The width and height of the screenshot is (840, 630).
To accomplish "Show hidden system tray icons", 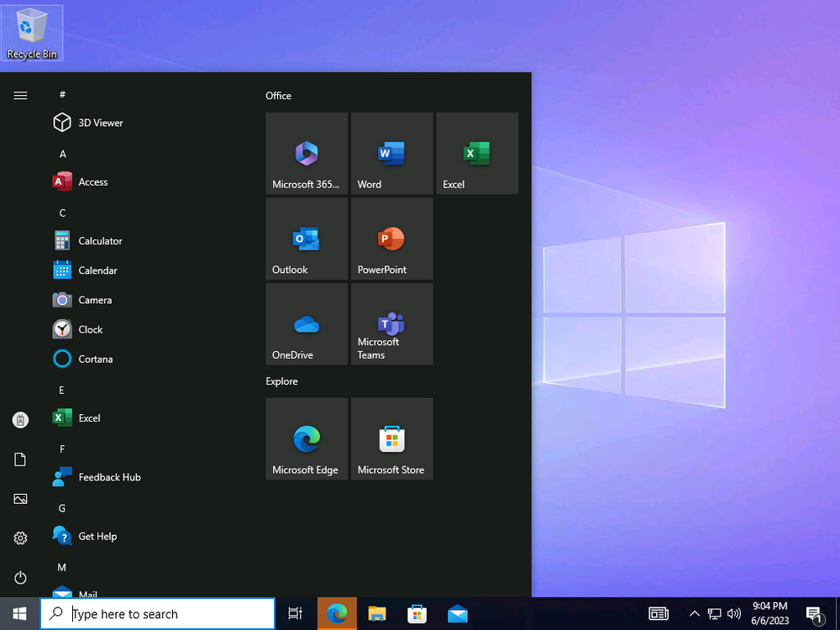I will coord(695,614).
